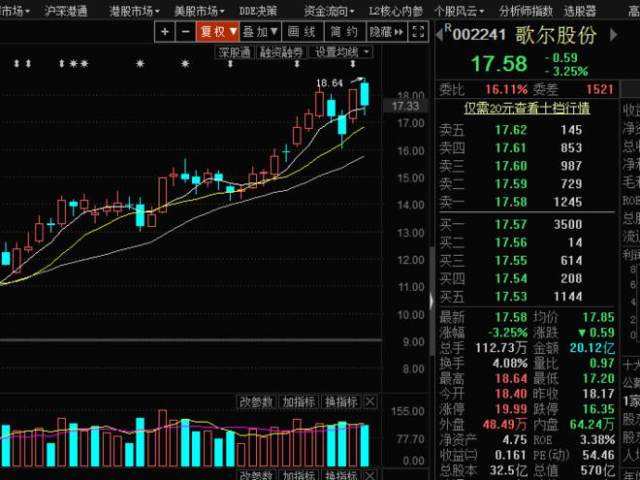The image size is (640, 480).
Task: Open the 设置均线 dropdown
Action: [x=337, y=50]
